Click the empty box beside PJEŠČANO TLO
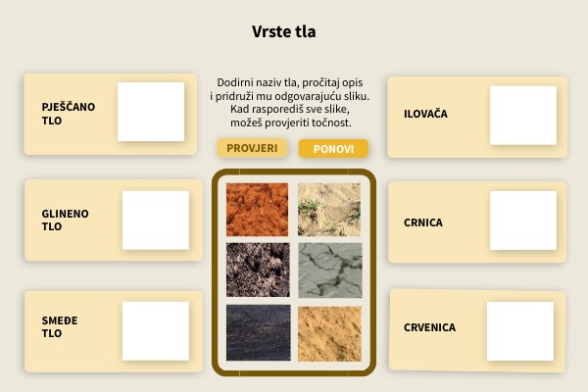Screen dimensions: 588x392 [151, 112]
